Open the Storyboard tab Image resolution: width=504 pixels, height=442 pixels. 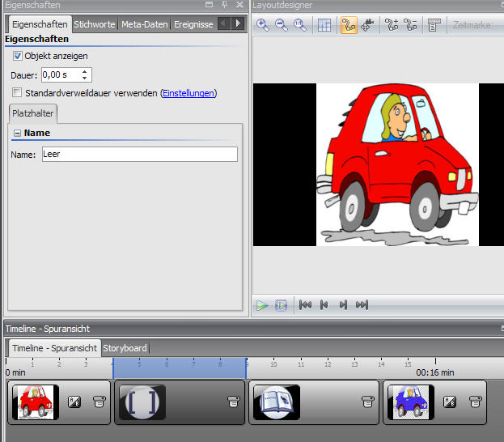click(x=125, y=348)
